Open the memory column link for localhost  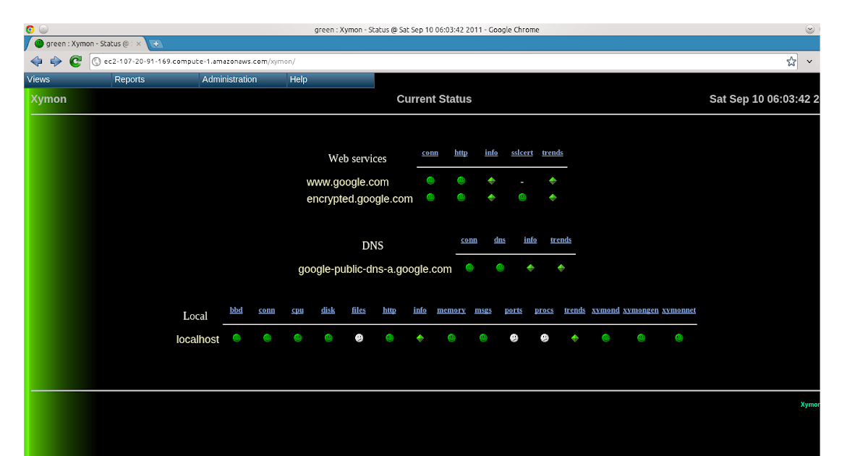(x=451, y=310)
